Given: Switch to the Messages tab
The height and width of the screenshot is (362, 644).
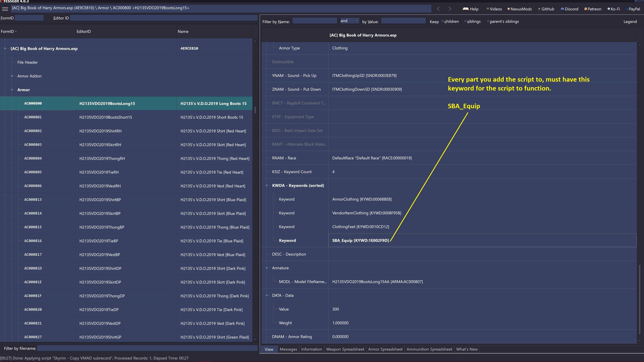Looking at the screenshot, I should (x=288, y=349).
